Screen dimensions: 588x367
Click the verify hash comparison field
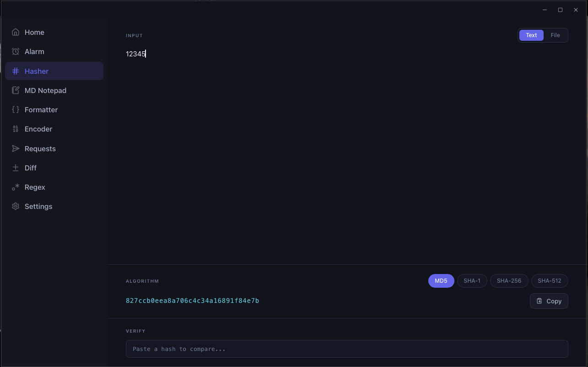pos(346,349)
